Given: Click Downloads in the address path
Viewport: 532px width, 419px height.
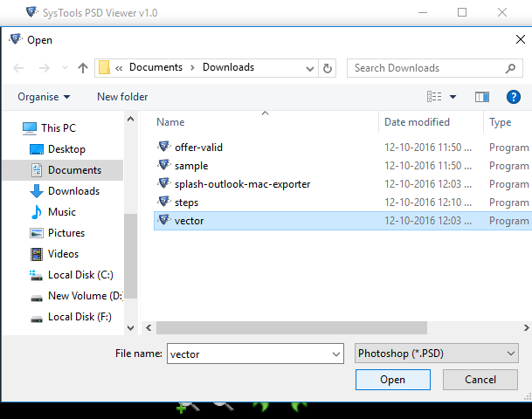Looking at the screenshot, I should [x=228, y=67].
